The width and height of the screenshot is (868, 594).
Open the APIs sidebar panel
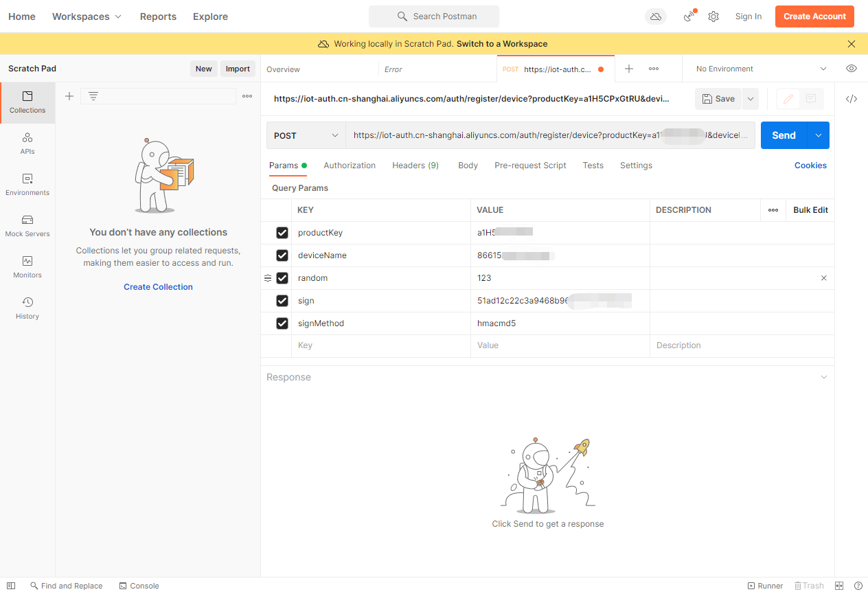point(27,144)
